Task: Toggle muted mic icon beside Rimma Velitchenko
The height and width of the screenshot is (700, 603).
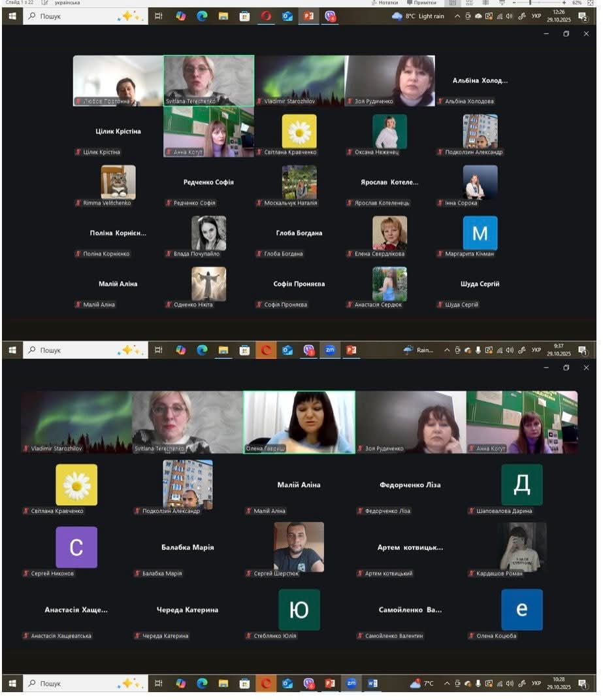Action: [78, 203]
